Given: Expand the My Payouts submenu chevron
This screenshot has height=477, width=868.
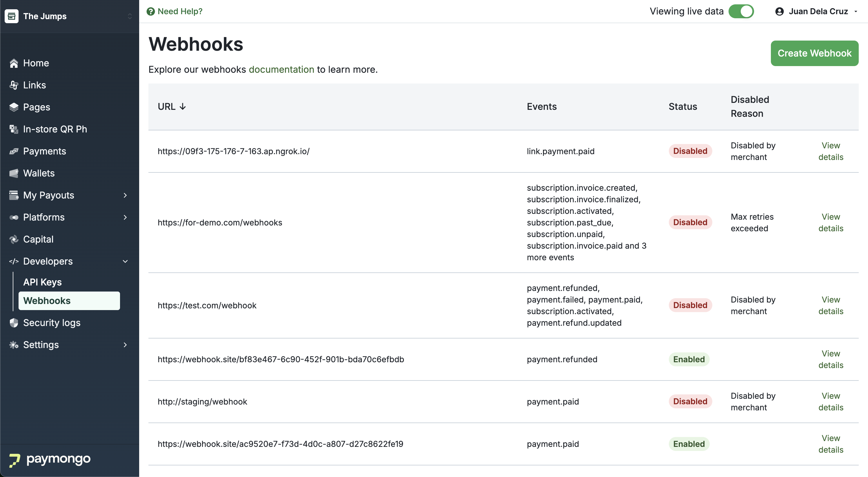Looking at the screenshot, I should pos(125,195).
